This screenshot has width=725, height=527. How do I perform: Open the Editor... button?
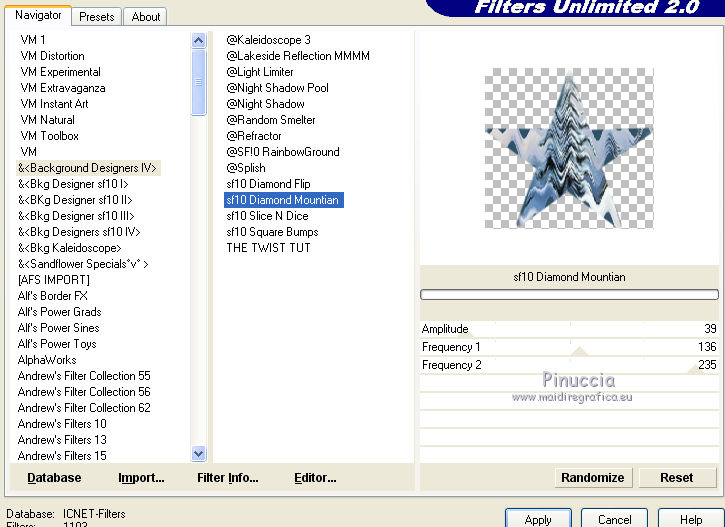click(x=315, y=478)
